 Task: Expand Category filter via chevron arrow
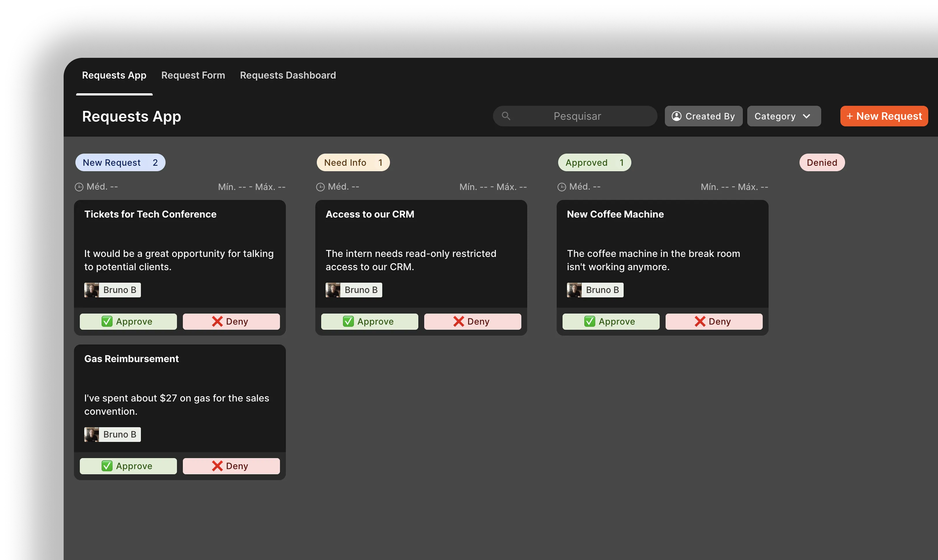click(807, 116)
